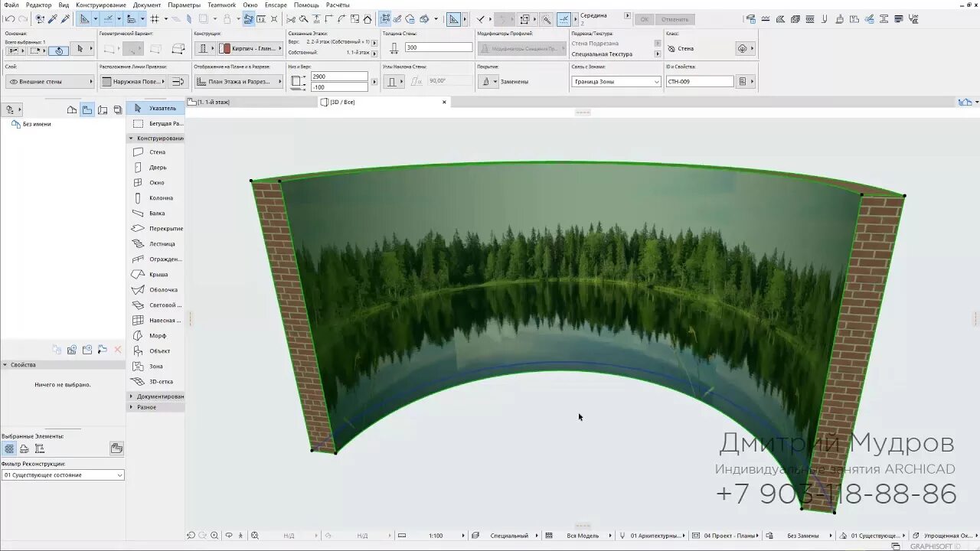Toggle the grid snap icon in toolbar
This screenshot has width=980, height=551.
click(x=155, y=19)
